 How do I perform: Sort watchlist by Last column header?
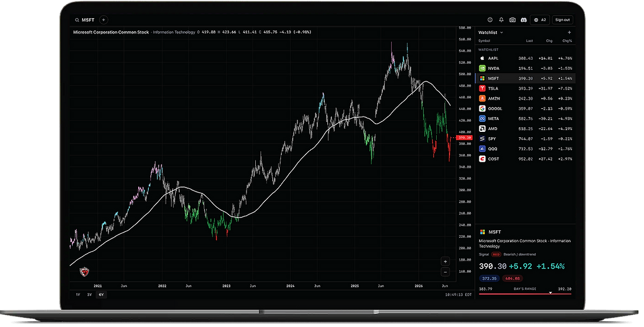click(529, 40)
